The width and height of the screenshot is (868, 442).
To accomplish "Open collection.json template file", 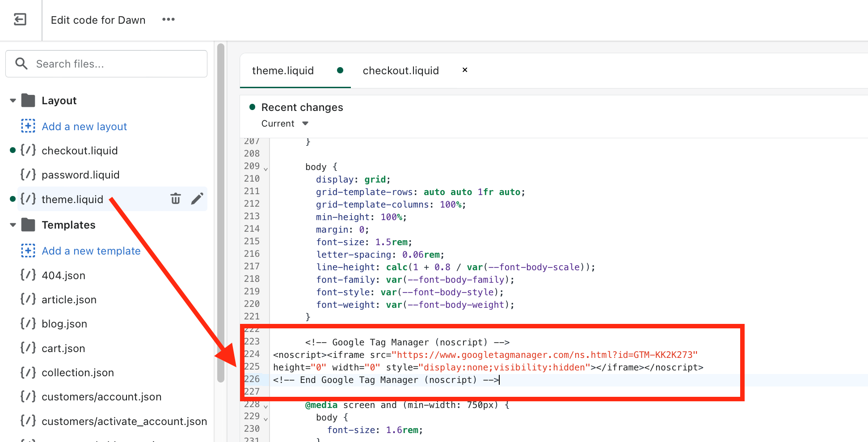I will (x=78, y=373).
